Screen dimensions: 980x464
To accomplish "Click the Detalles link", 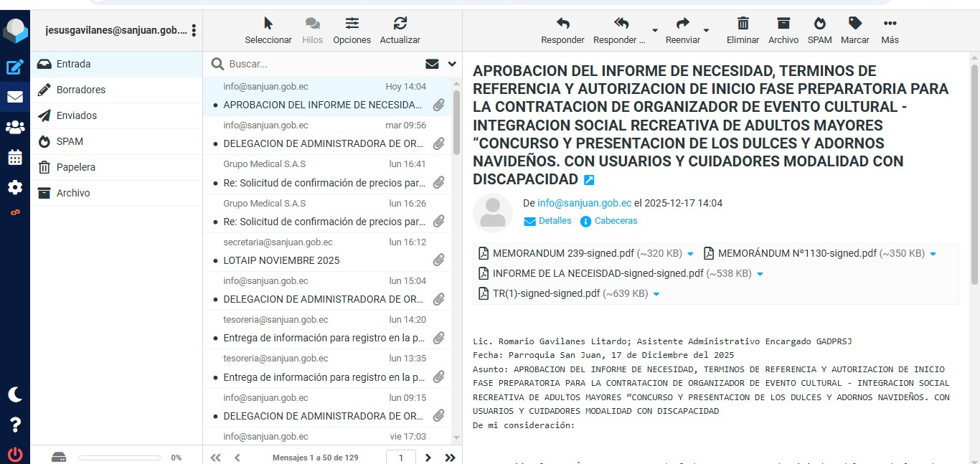I will coord(555,221).
